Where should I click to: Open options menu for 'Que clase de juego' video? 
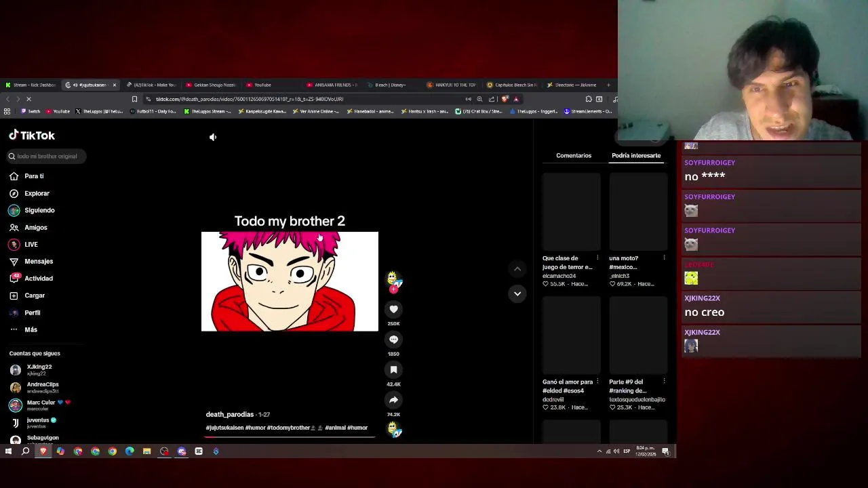tap(597, 258)
